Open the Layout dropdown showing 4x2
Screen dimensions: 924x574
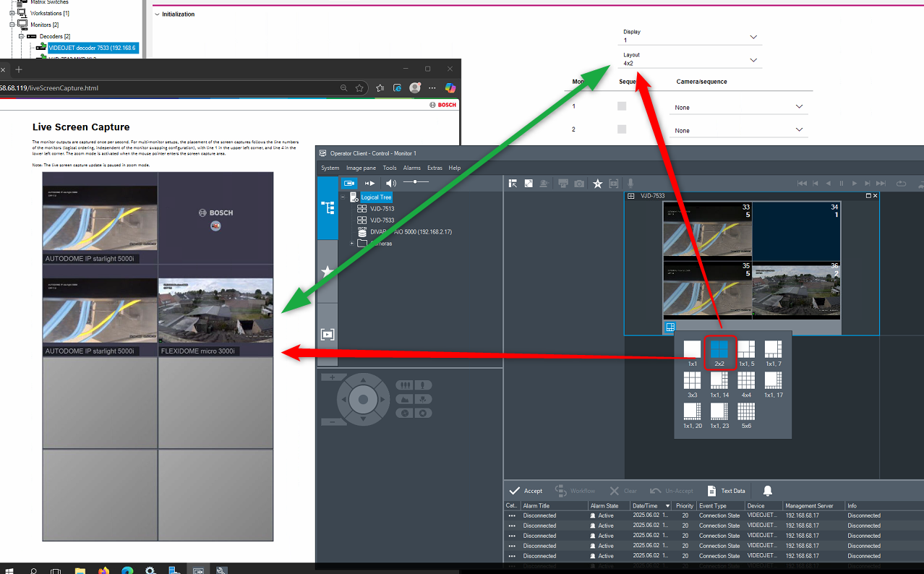(753, 60)
